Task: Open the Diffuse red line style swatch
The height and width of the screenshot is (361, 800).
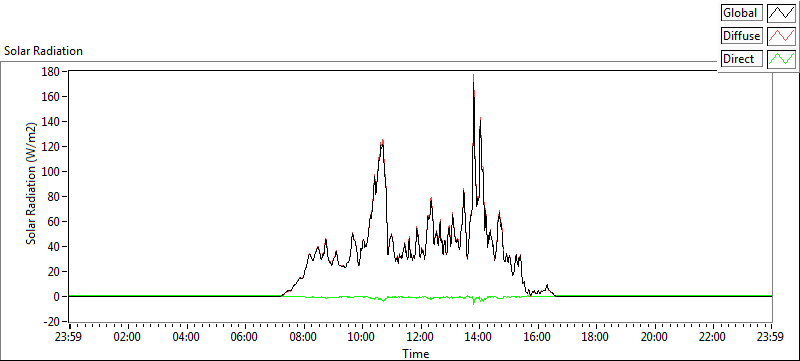Action: pos(781,36)
